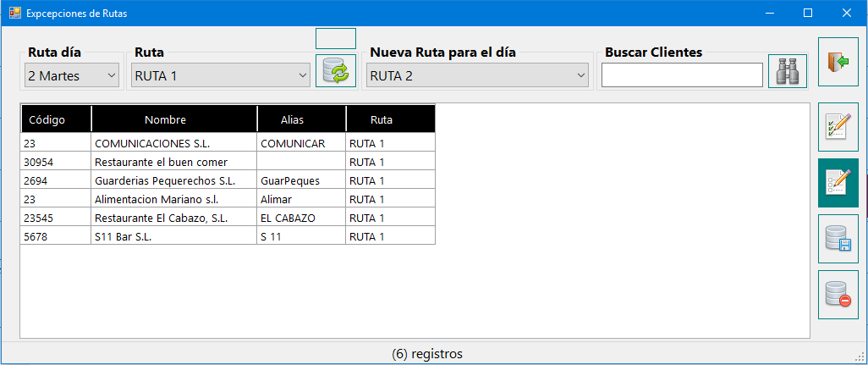Click code cell 2694
This screenshot has height=365, width=868.
[56, 181]
